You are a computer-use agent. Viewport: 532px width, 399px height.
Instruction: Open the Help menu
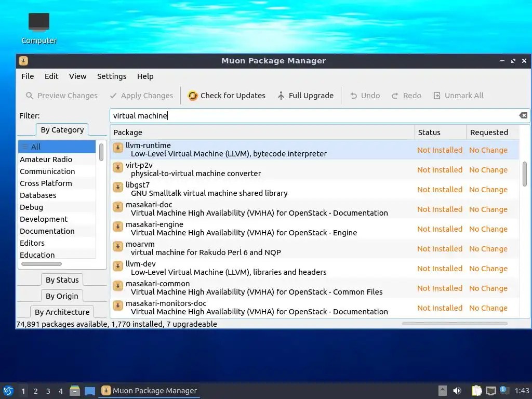tap(145, 76)
